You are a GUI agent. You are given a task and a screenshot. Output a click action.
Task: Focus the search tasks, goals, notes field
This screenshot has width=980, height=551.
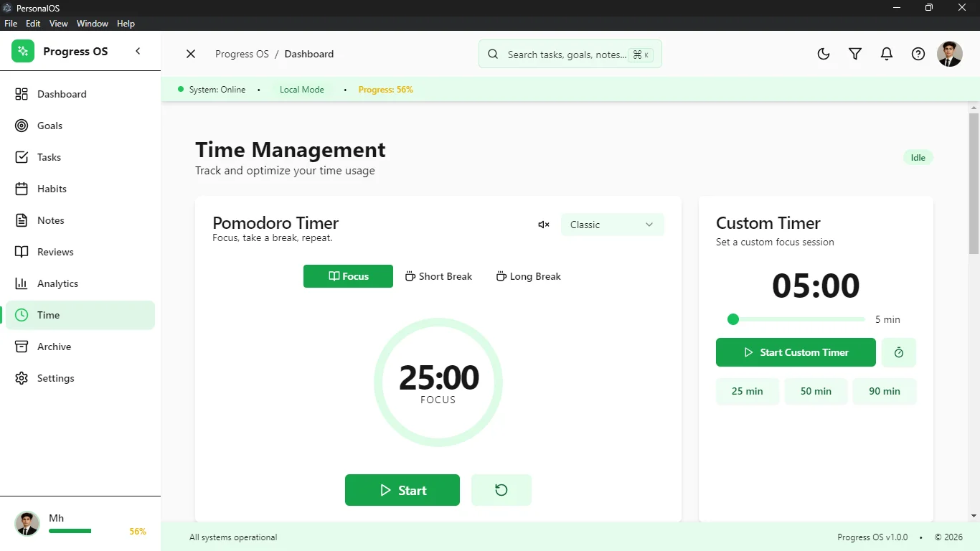[x=570, y=54]
